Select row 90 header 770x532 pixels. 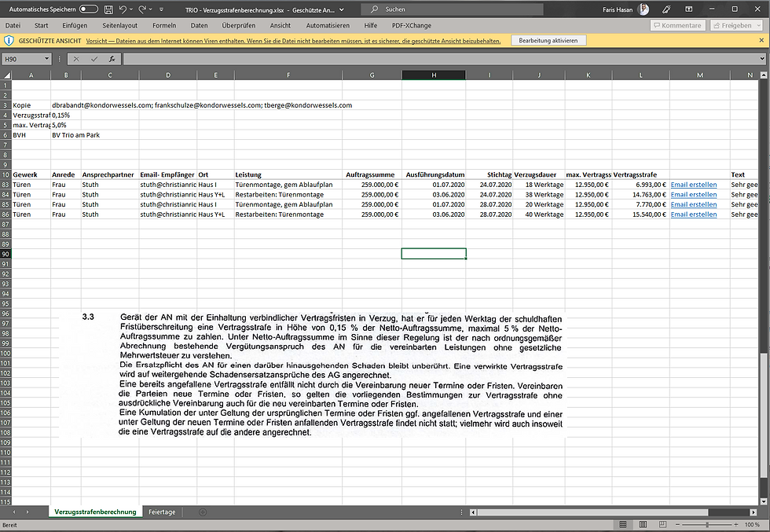coord(5,254)
